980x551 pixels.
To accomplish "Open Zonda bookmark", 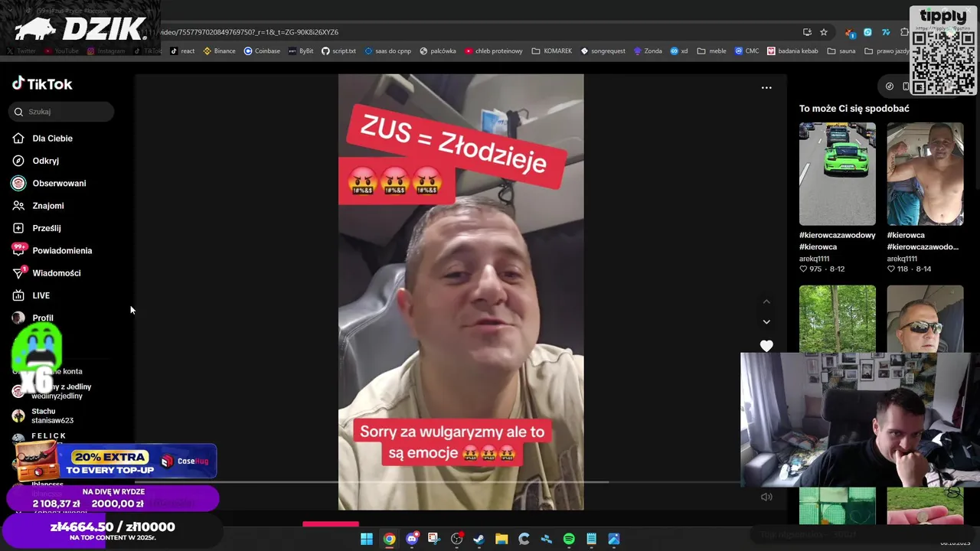I will [x=648, y=51].
